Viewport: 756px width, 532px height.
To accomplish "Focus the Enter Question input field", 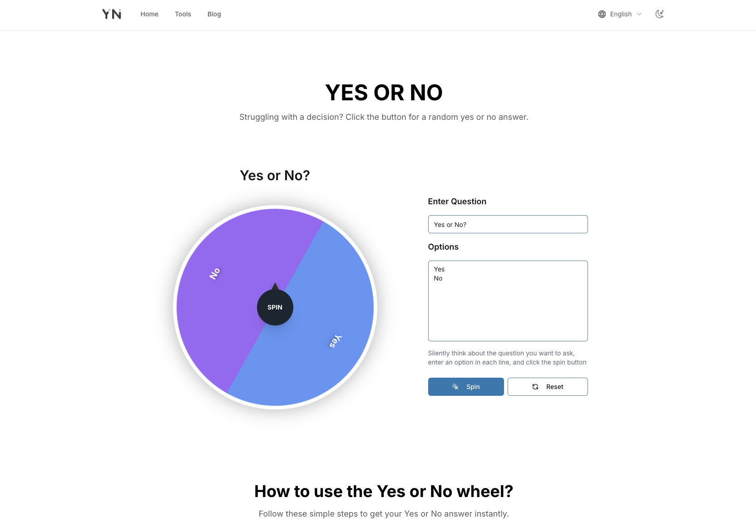I will [x=508, y=224].
